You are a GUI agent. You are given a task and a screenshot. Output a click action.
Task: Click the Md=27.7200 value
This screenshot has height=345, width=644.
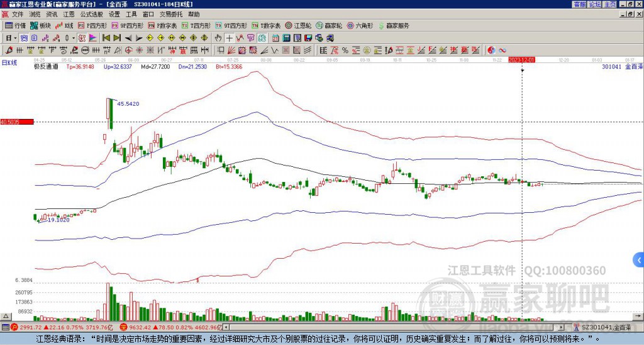point(155,67)
